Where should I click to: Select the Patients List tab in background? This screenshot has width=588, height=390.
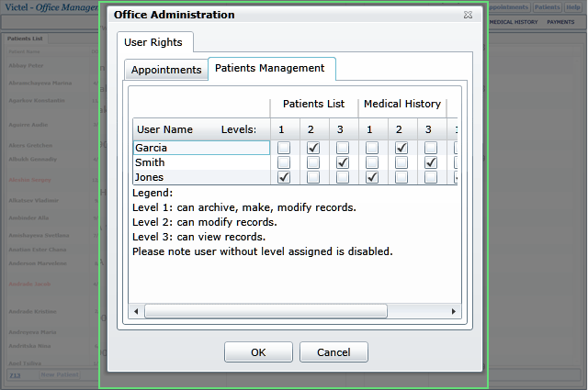(25, 39)
